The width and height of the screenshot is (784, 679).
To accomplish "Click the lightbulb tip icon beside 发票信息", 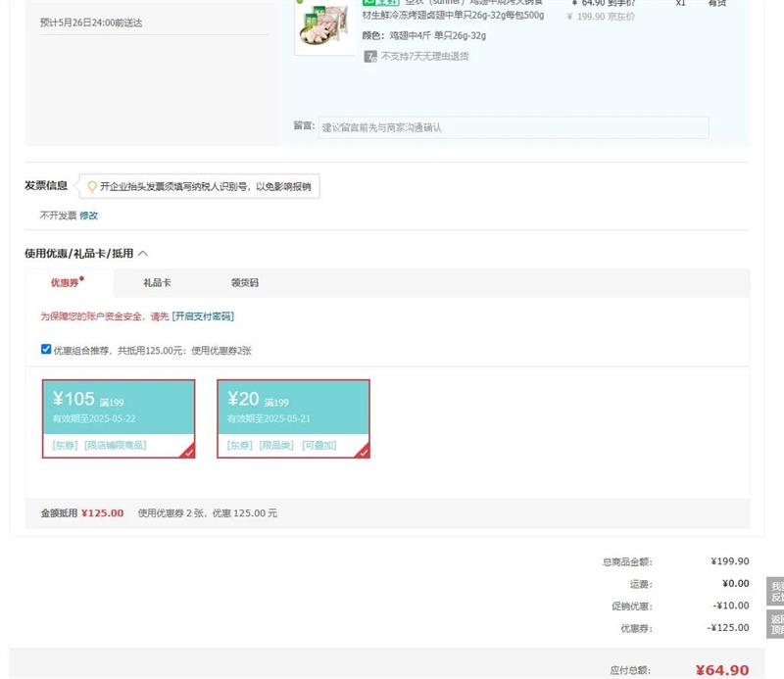I will tap(92, 186).
